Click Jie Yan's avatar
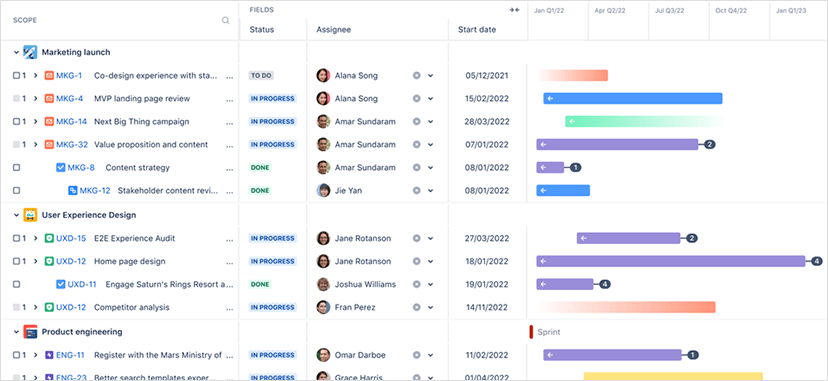Screen dimensions: 828x381 [x=323, y=190]
